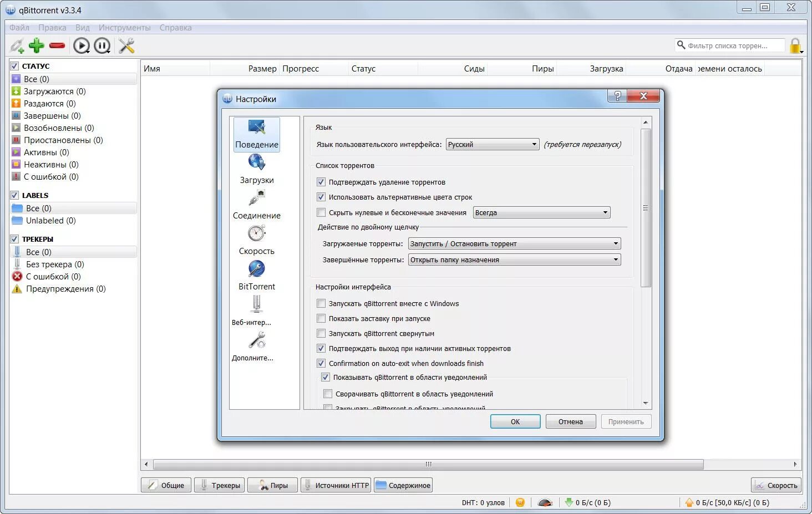Click the horizontal scrollbar of torrent list
Image resolution: width=812 pixels, height=514 pixels.
[x=428, y=464]
